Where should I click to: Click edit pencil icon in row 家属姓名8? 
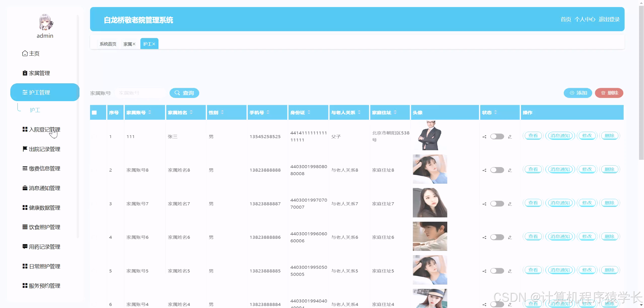click(x=510, y=170)
